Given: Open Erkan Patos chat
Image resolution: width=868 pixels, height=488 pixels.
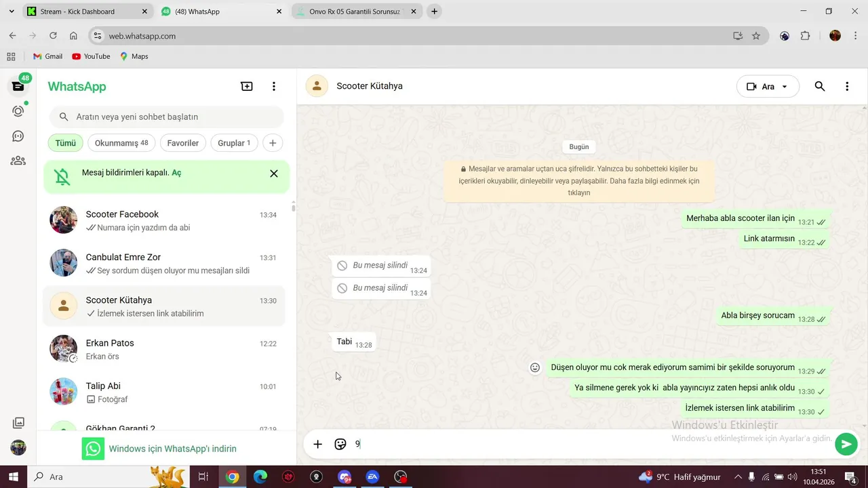Looking at the screenshot, I should (164, 350).
